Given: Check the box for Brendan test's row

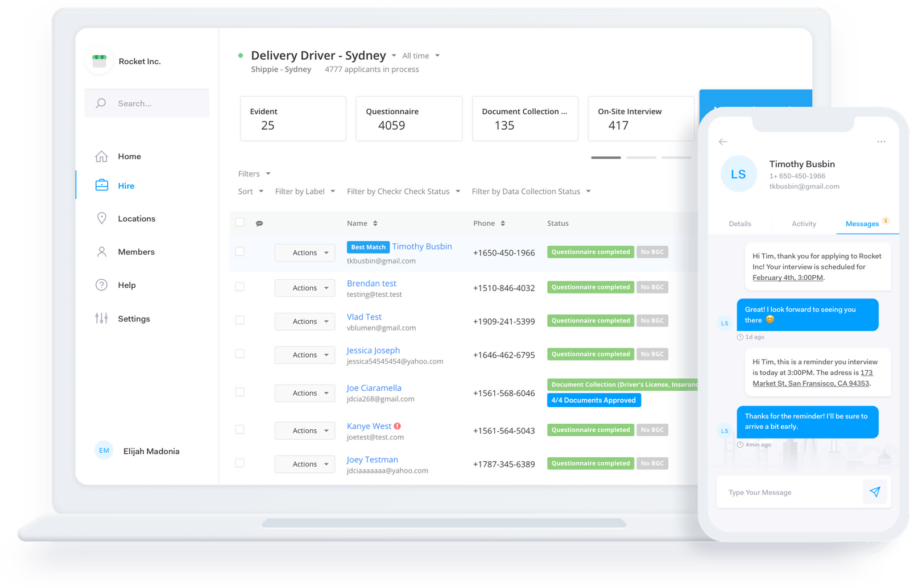Looking at the screenshot, I should (240, 287).
